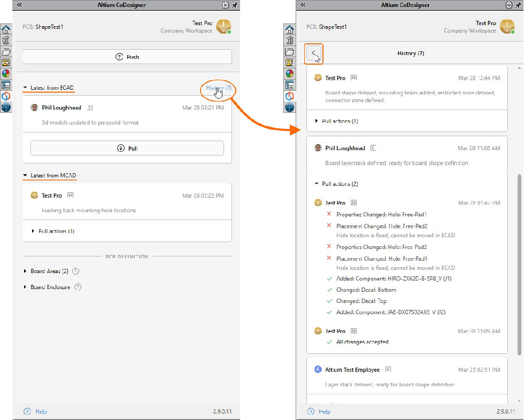Image resolution: width=524 pixels, height=420 pixels.
Task: Click the "Mar 28 02:21 PM" timestamp under ECAD
Action: point(203,107)
